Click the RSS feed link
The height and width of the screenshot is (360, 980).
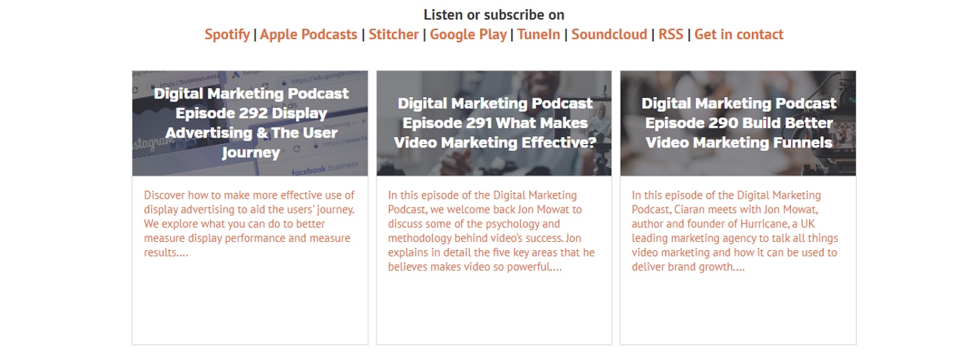pyautogui.click(x=671, y=34)
